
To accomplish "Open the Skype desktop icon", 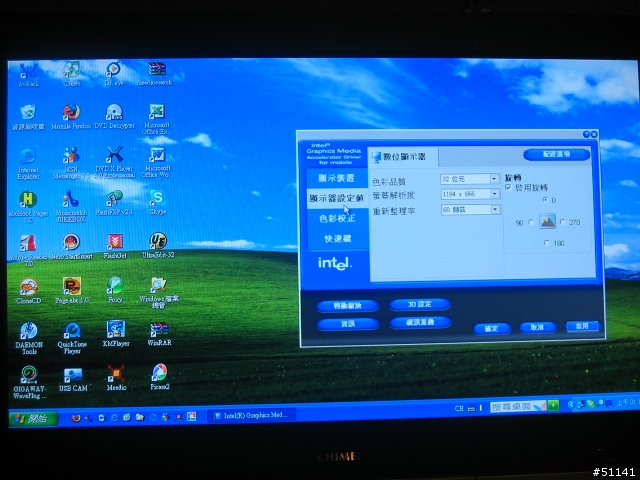I will click(158, 202).
